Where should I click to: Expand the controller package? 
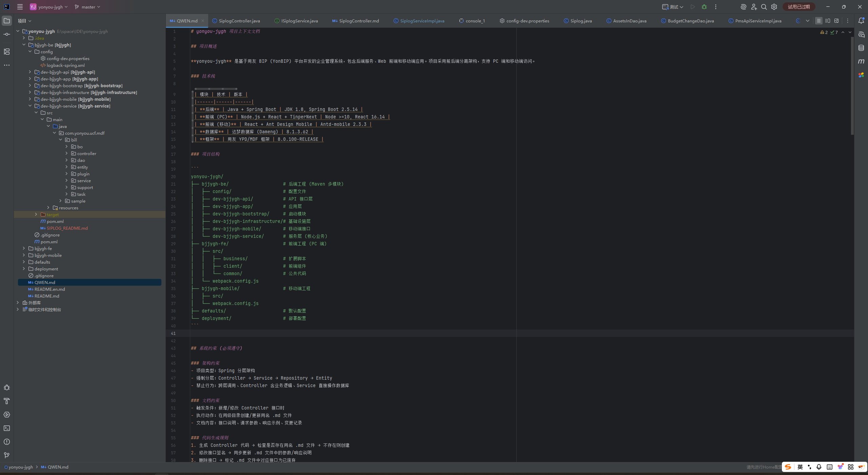tap(67, 153)
